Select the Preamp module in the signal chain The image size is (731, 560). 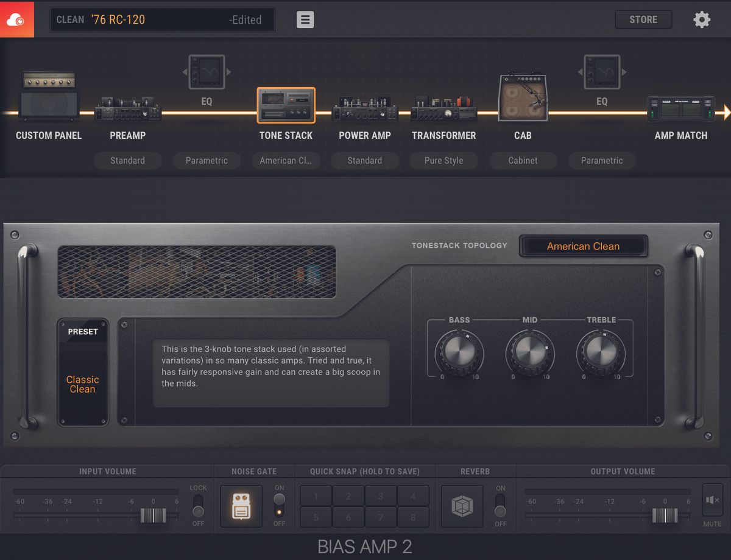point(128,110)
